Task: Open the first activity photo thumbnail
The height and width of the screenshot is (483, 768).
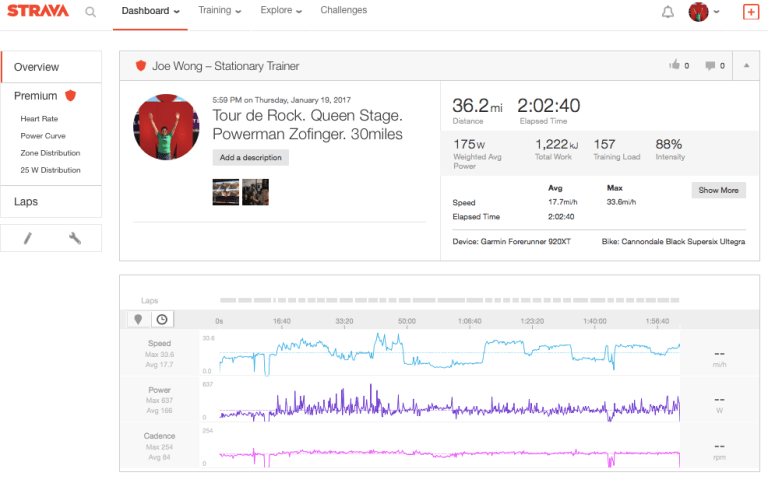Action: coord(225,191)
